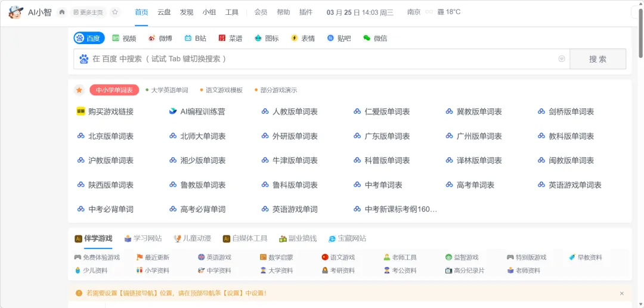Open the 帮助 menu item
This screenshot has width=644, height=308.
(283, 13)
